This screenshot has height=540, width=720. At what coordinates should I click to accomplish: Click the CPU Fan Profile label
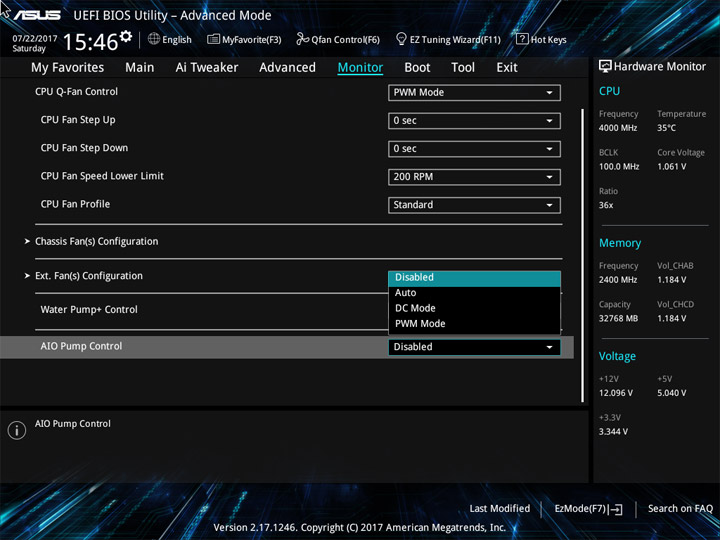coord(75,204)
